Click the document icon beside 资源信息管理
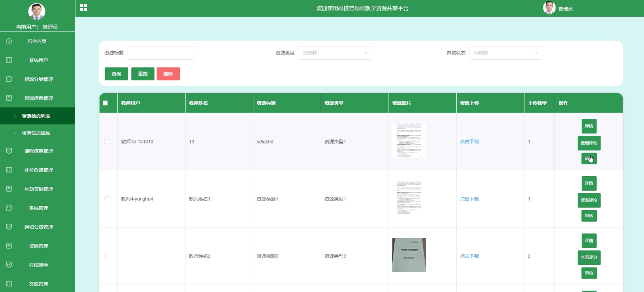Viewport: 644px width, 292px height. coord(9,98)
